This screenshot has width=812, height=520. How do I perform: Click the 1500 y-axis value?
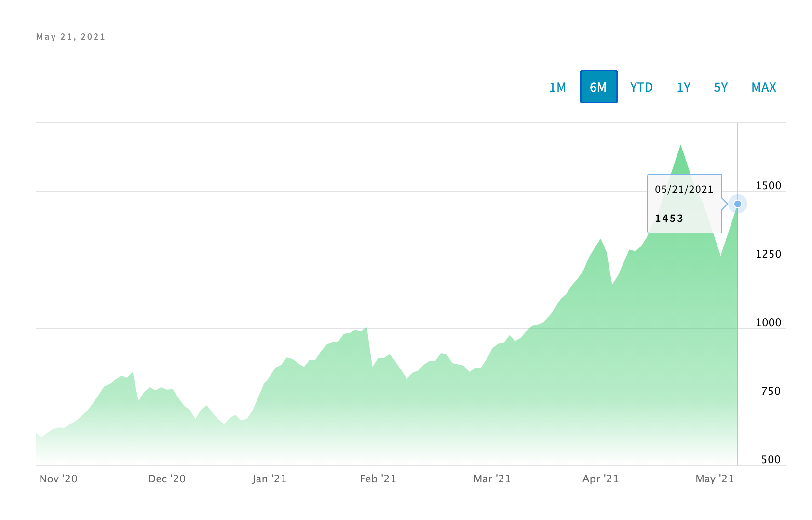pyautogui.click(x=768, y=186)
